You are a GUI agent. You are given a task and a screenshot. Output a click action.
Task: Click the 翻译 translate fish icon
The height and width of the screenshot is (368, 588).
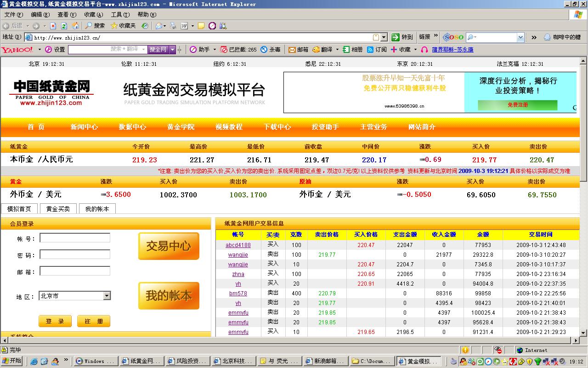(x=316, y=49)
